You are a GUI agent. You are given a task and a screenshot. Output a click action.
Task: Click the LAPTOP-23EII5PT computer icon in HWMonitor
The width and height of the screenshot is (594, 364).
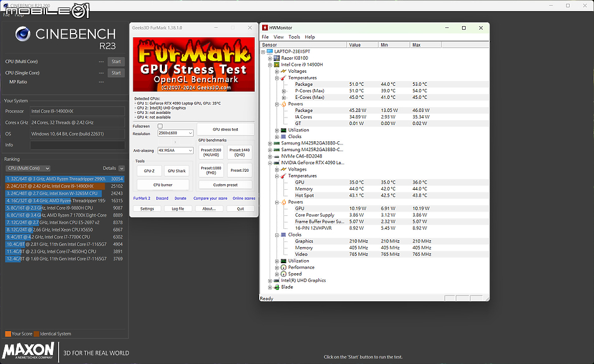point(270,52)
